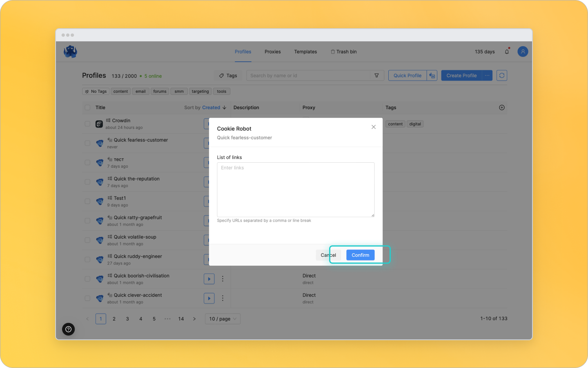Viewport: 588px width, 368px height.
Task: Click the notification bell icon
Action: click(507, 52)
